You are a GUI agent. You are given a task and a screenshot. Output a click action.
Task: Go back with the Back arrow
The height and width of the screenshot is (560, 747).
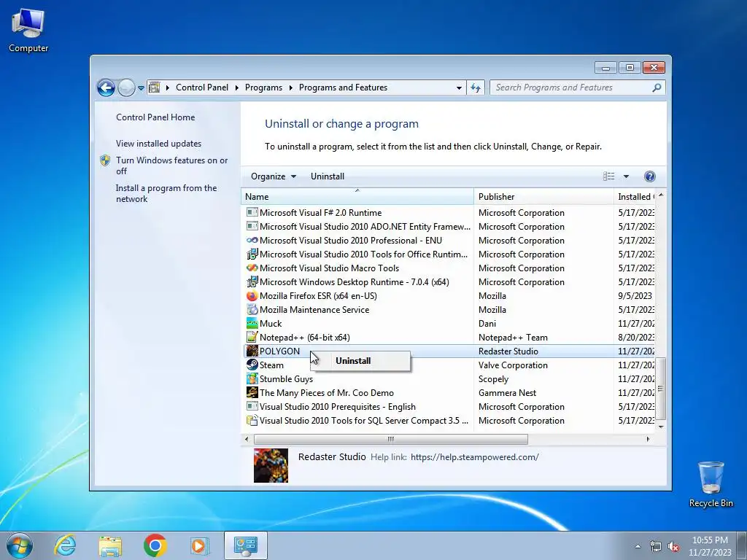pyautogui.click(x=106, y=87)
